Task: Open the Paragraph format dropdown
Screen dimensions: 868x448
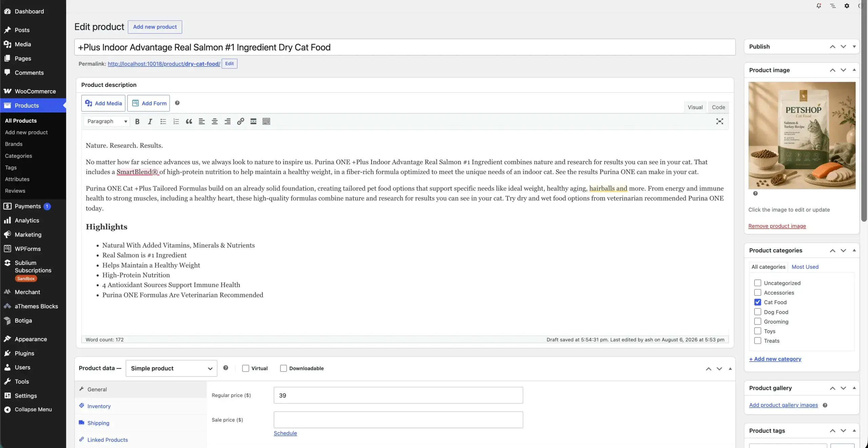Action: pos(107,122)
